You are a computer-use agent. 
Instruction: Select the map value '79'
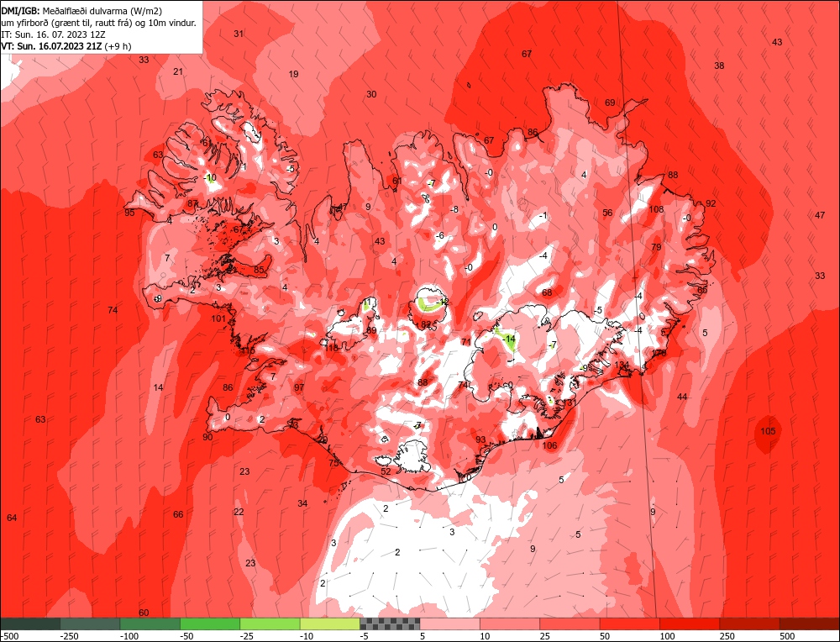pos(656,247)
